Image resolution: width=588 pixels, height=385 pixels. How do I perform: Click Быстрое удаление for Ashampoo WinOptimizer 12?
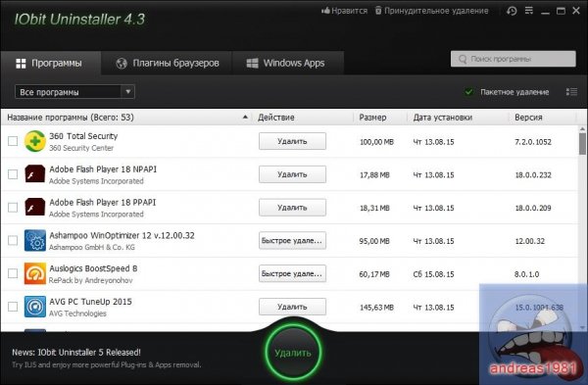point(292,240)
